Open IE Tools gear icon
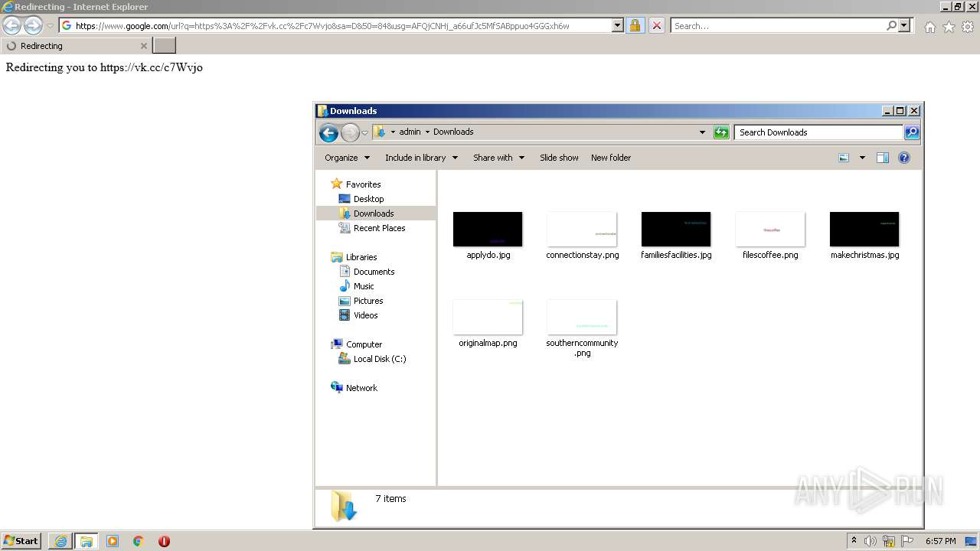 [968, 27]
